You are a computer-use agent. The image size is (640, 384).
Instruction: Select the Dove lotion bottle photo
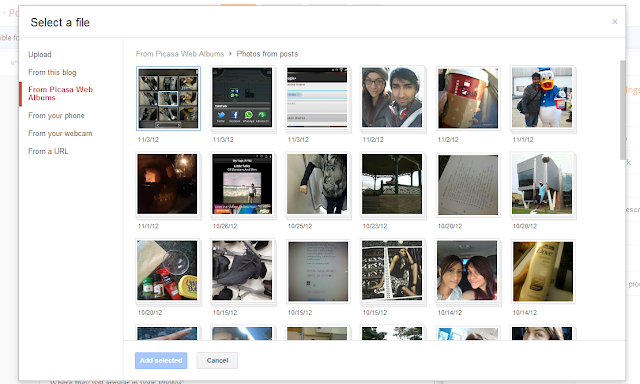[x=543, y=271]
